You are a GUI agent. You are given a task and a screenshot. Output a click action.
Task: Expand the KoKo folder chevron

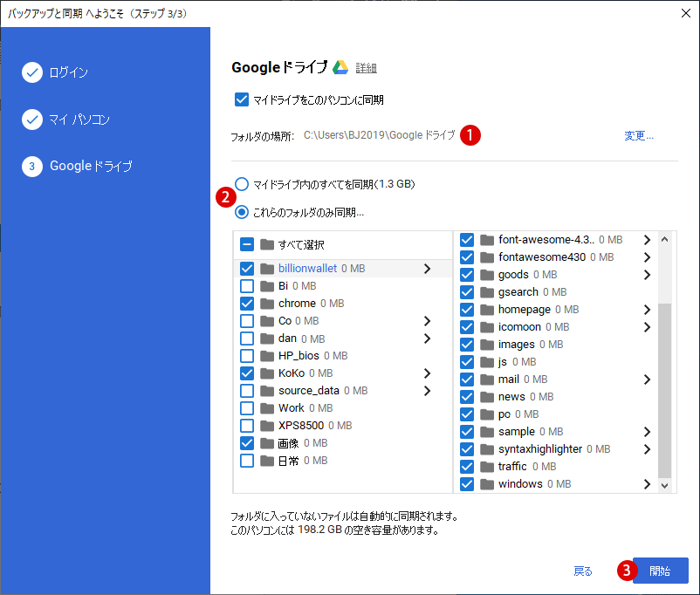[427, 373]
